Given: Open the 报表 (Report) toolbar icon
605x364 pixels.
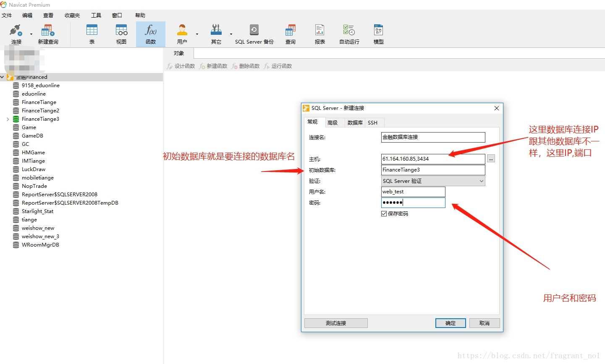Looking at the screenshot, I should [320, 34].
